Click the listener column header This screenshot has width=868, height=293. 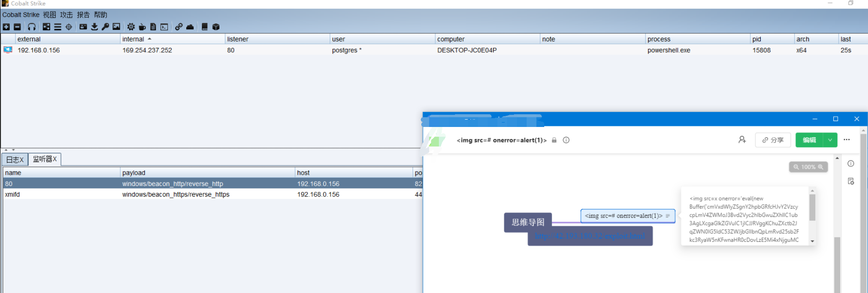tap(277, 39)
